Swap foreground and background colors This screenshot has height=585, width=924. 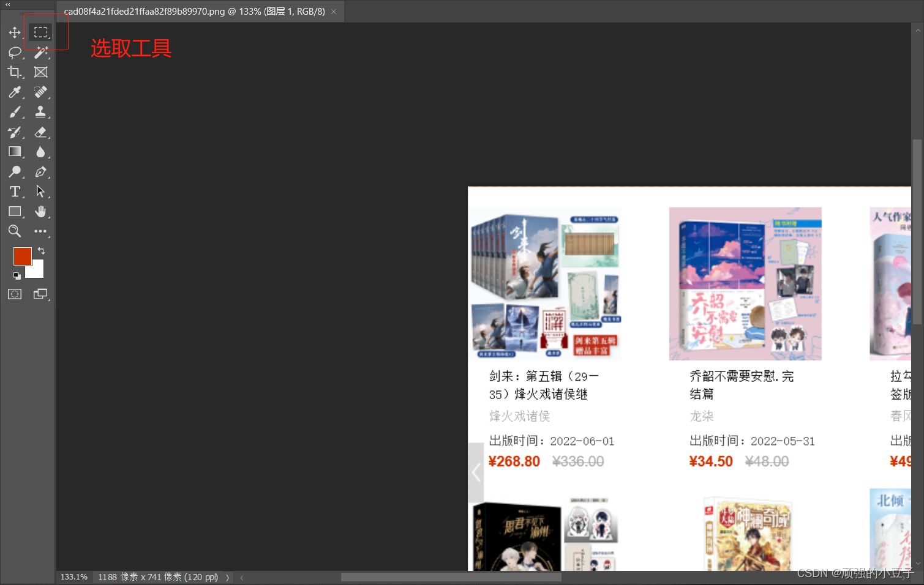[41, 251]
